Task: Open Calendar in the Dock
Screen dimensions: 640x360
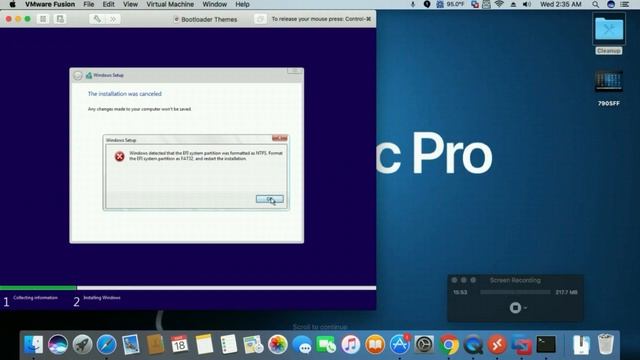Action: (180, 344)
